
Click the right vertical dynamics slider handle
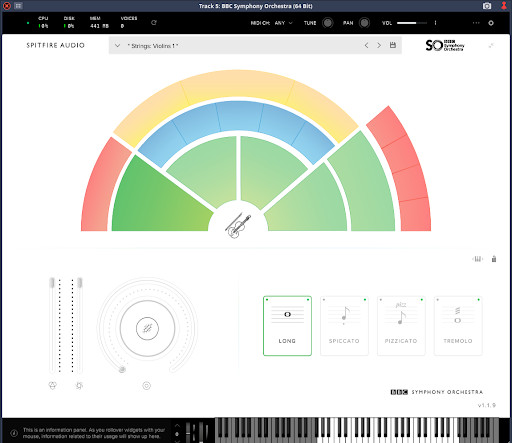click(80, 283)
